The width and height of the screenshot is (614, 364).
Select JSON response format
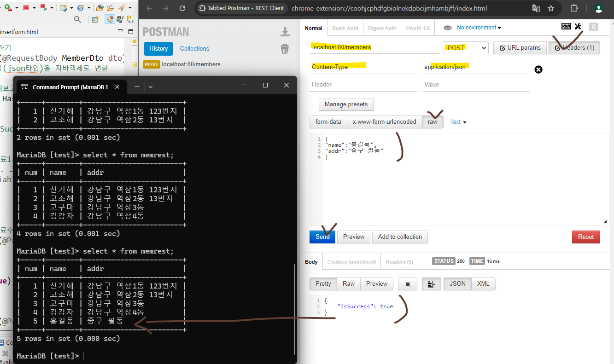point(457,284)
